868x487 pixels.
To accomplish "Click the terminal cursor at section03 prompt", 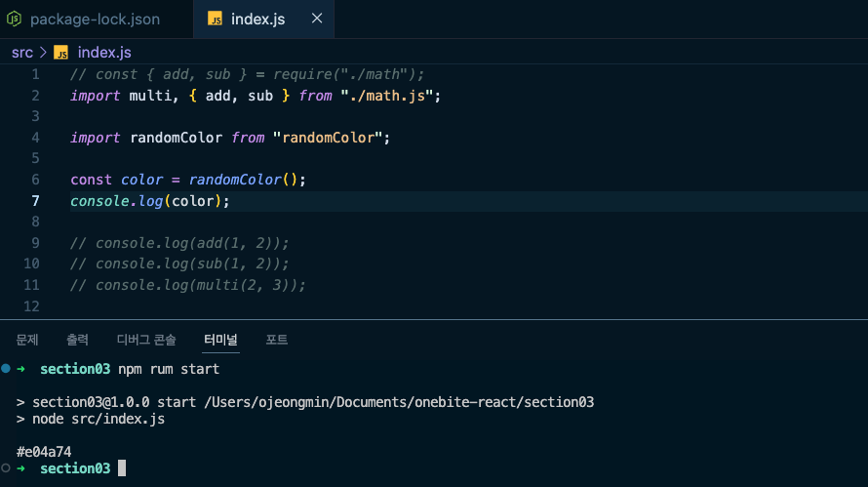I will click(x=122, y=468).
